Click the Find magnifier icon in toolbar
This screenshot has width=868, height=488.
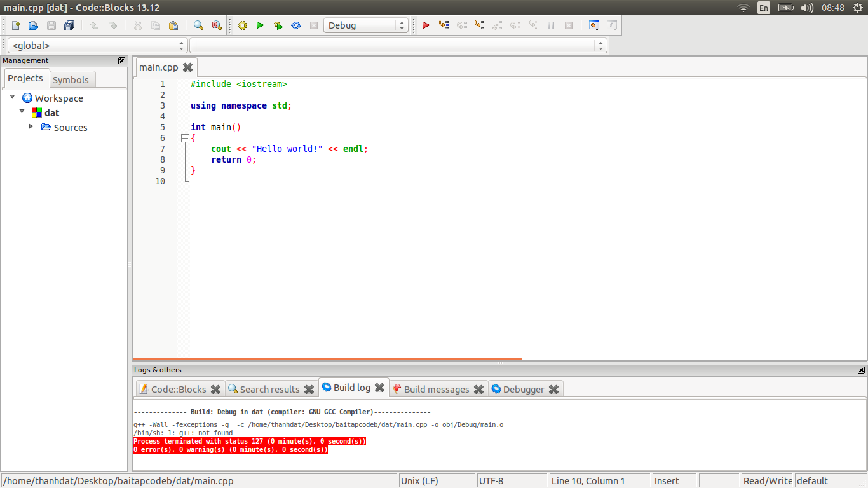pos(198,25)
